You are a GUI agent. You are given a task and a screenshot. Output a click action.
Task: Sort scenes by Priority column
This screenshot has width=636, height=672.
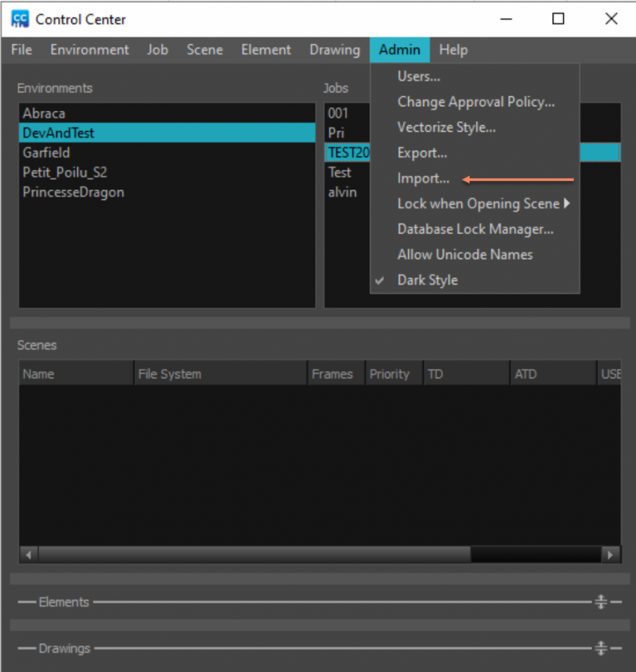click(x=394, y=374)
